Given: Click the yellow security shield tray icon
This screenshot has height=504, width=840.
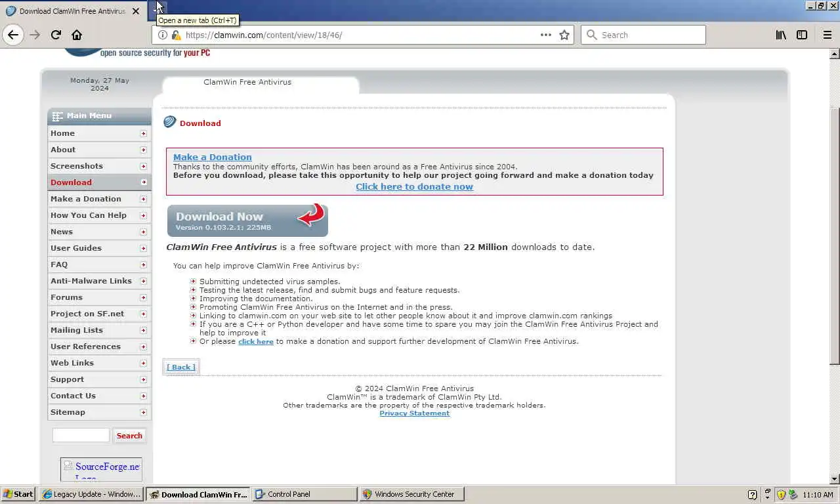Looking at the screenshot, I should pos(781,495).
